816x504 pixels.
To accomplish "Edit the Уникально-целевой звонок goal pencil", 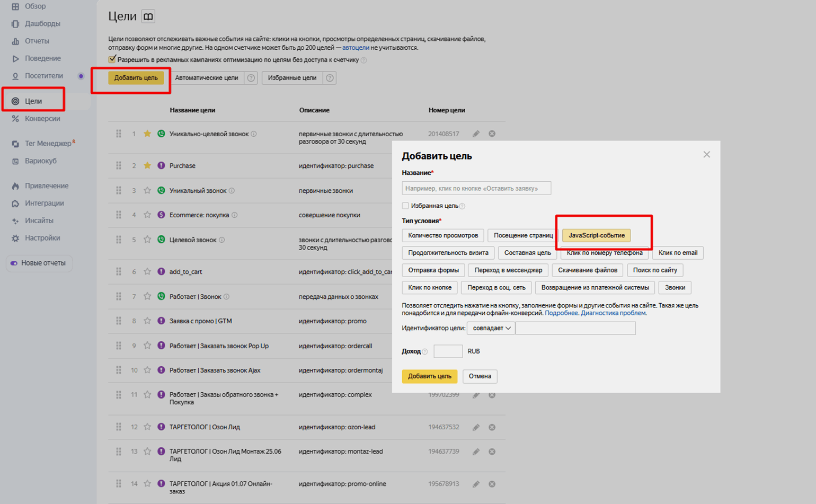I will point(476,134).
